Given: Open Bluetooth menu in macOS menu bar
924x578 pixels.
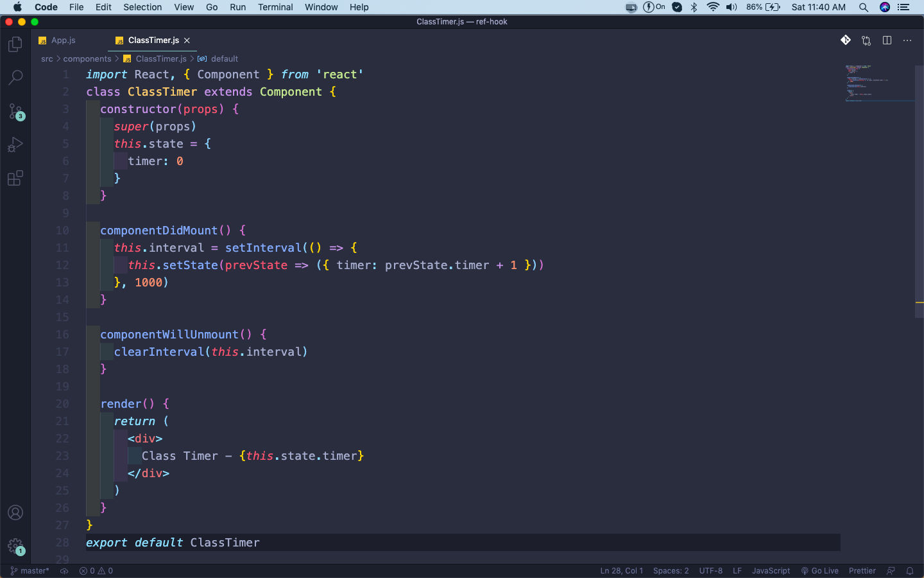Looking at the screenshot, I should [x=694, y=7].
